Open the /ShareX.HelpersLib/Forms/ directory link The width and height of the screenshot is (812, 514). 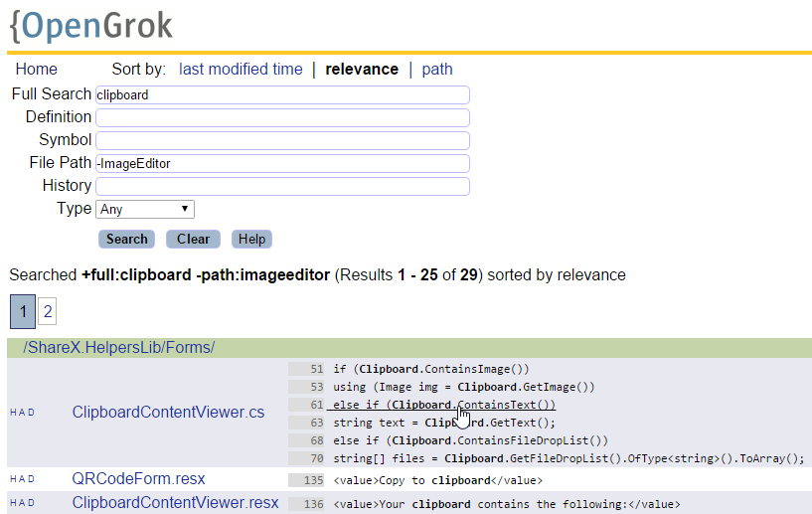118,347
